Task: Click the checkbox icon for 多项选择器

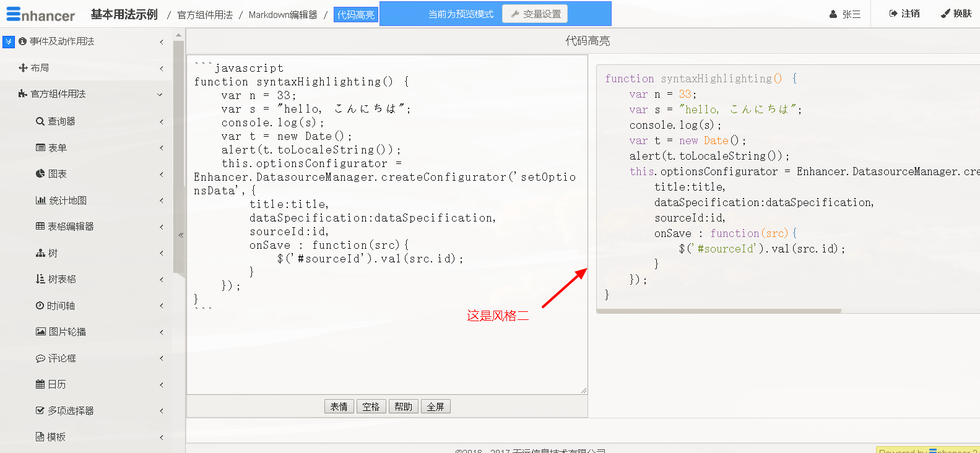Action: [x=40, y=411]
